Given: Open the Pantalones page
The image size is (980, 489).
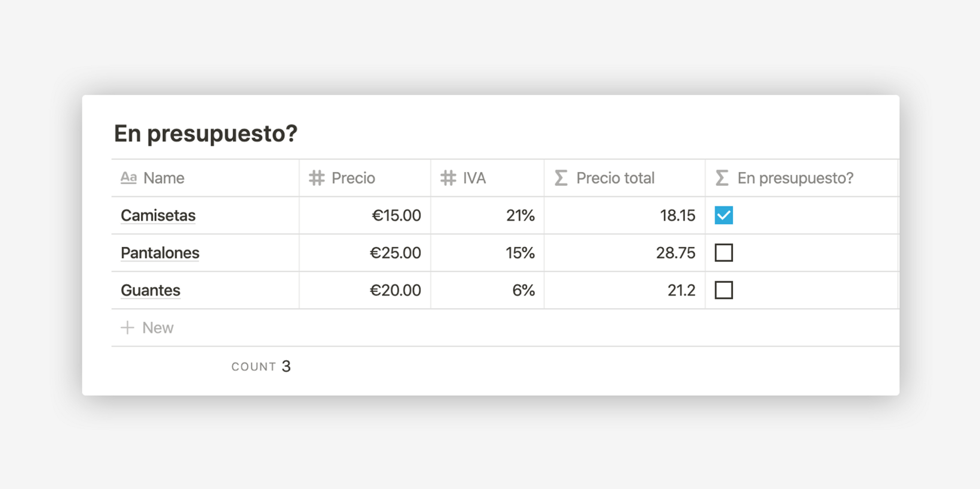Looking at the screenshot, I should pyautogui.click(x=160, y=253).
